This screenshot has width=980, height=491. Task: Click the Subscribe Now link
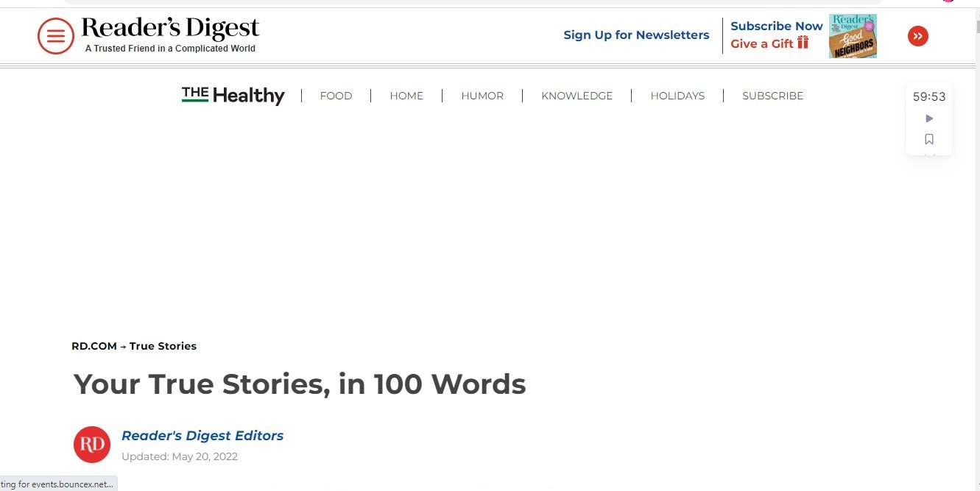tap(776, 26)
